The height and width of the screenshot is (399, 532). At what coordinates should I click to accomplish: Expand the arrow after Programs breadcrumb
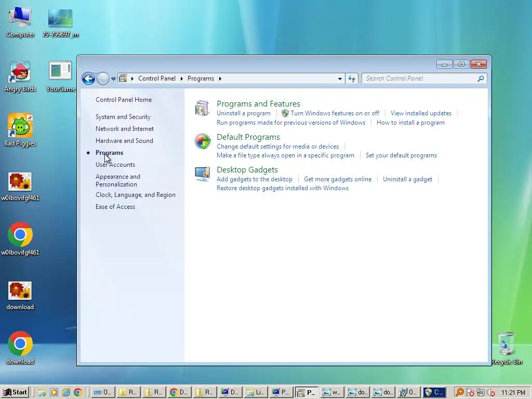coord(220,78)
